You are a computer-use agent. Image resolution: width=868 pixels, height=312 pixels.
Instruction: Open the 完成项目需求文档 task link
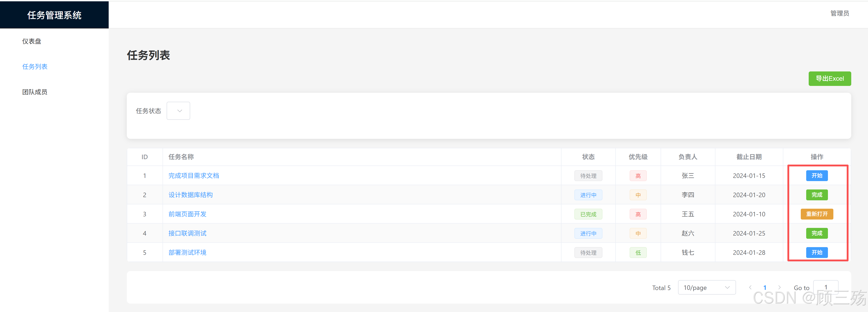[193, 176]
